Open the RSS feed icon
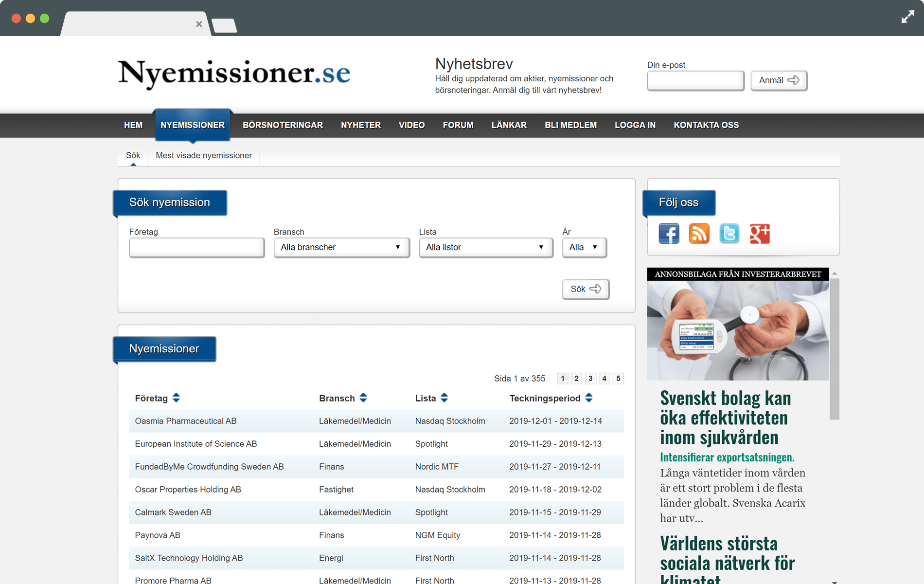The image size is (924, 584). (699, 234)
